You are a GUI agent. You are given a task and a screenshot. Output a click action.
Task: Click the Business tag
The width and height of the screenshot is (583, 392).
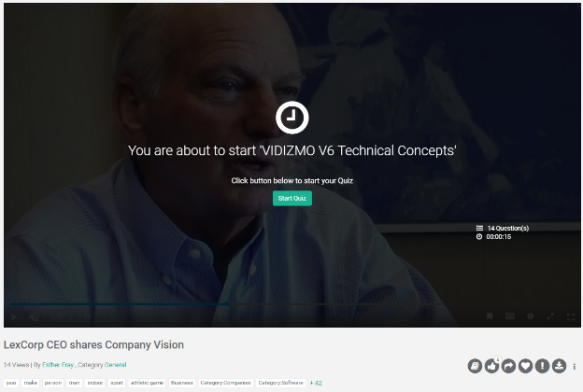coord(182,383)
